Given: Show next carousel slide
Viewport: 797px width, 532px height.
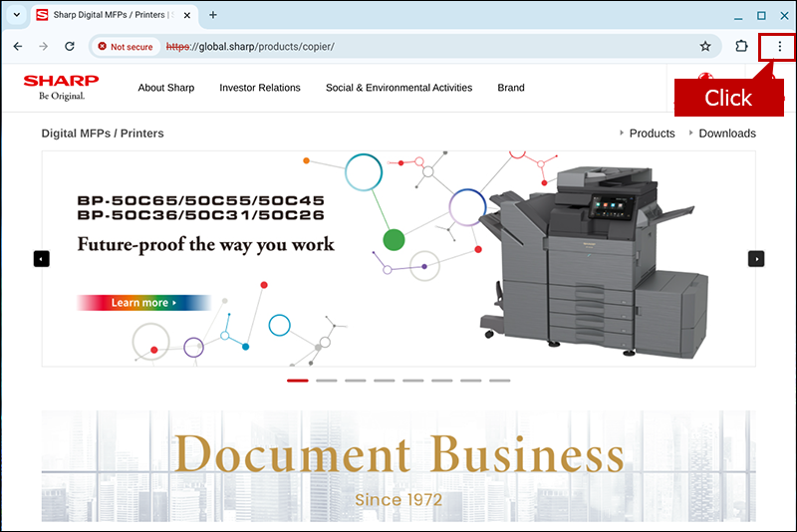Looking at the screenshot, I should point(756,259).
